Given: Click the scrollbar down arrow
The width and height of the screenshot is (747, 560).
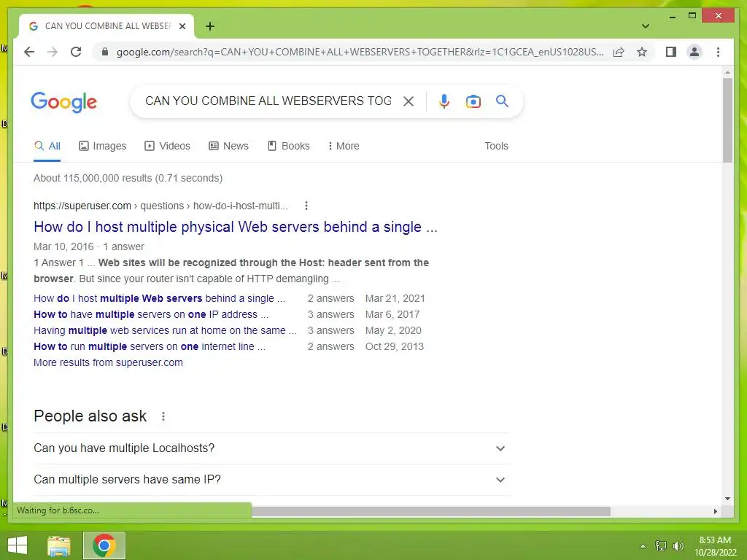Looking at the screenshot, I should tap(727, 499).
